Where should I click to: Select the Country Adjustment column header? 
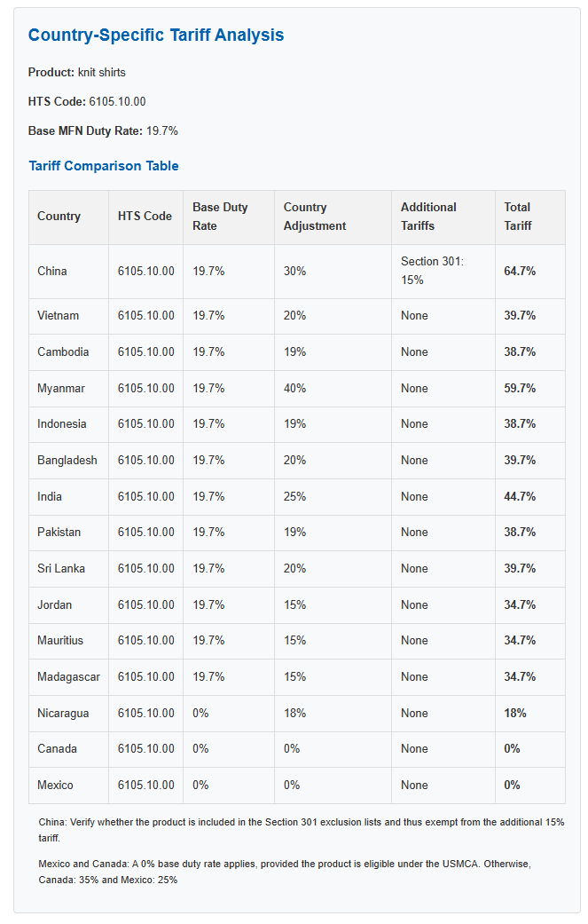pos(333,217)
